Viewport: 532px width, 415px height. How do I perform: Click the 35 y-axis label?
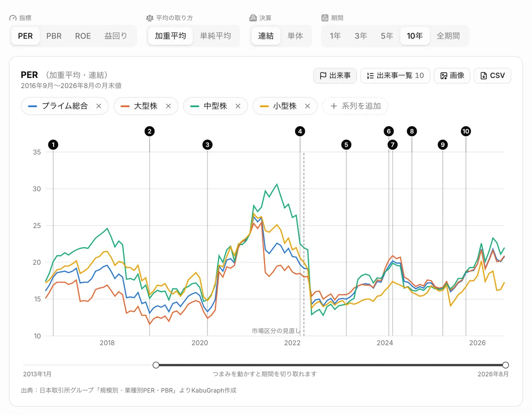pos(37,152)
